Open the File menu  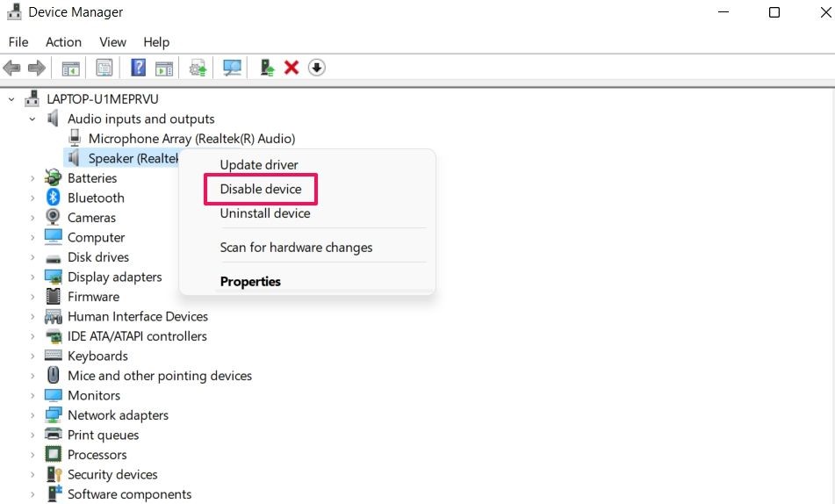point(18,42)
